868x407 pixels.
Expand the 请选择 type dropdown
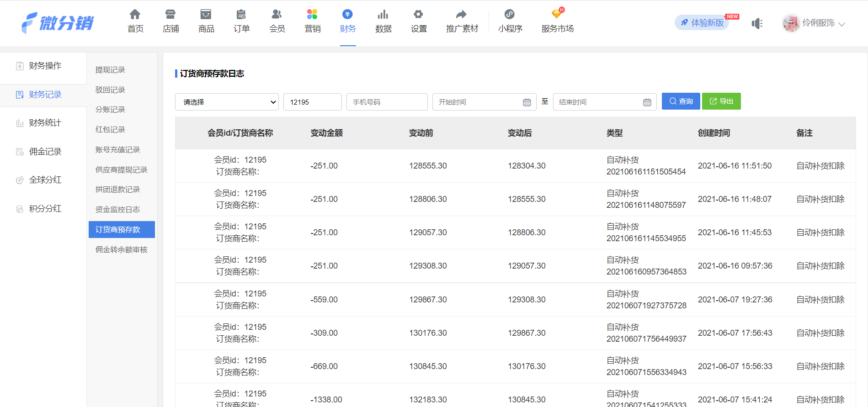pos(227,102)
